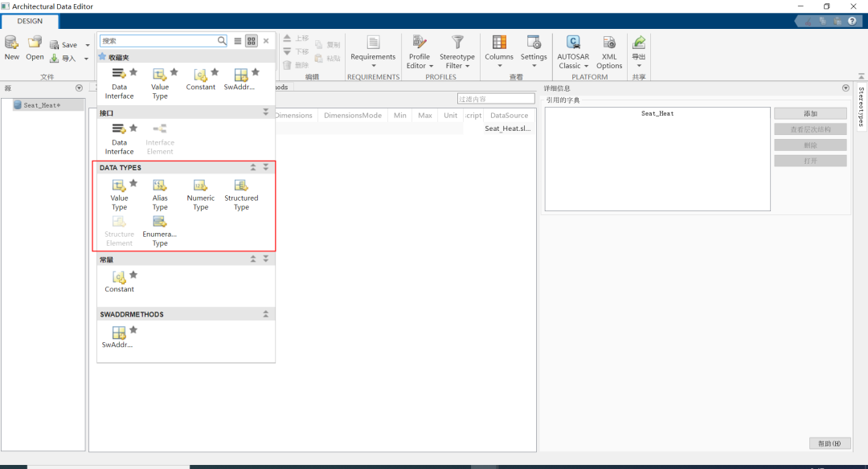Image resolution: width=868 pixels, height=469 pixels.
Task: Toggle favorite star for 接口 Data Interface
Action: pos(133,128)
